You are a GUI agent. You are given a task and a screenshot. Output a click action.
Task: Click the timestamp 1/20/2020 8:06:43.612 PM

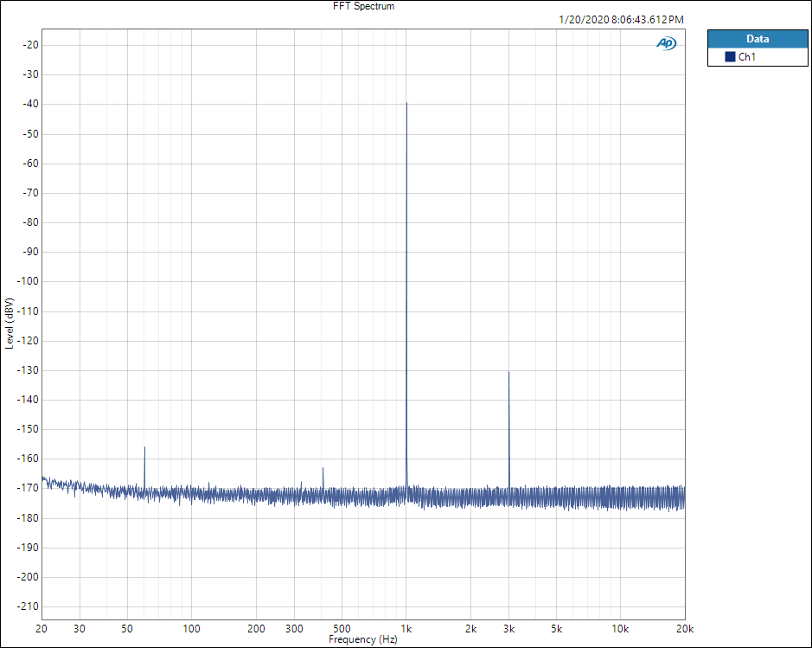point(621,20)
